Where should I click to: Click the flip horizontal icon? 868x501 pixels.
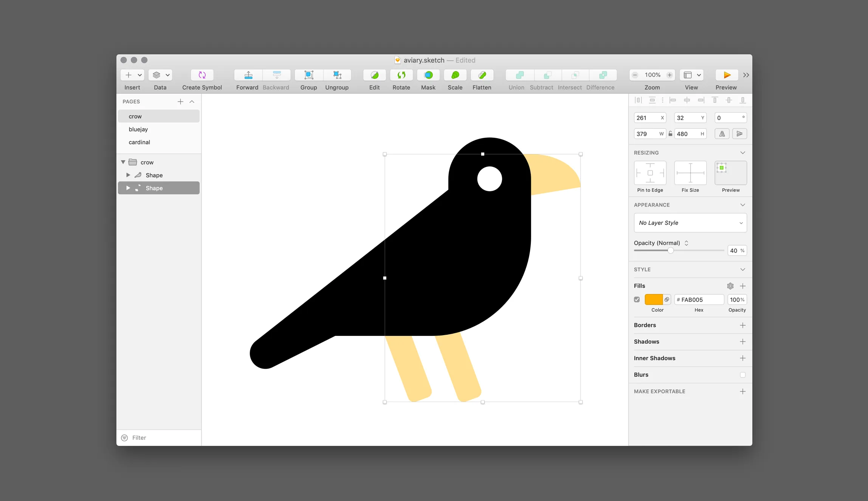pyautogui.click(x=722, y=133)
